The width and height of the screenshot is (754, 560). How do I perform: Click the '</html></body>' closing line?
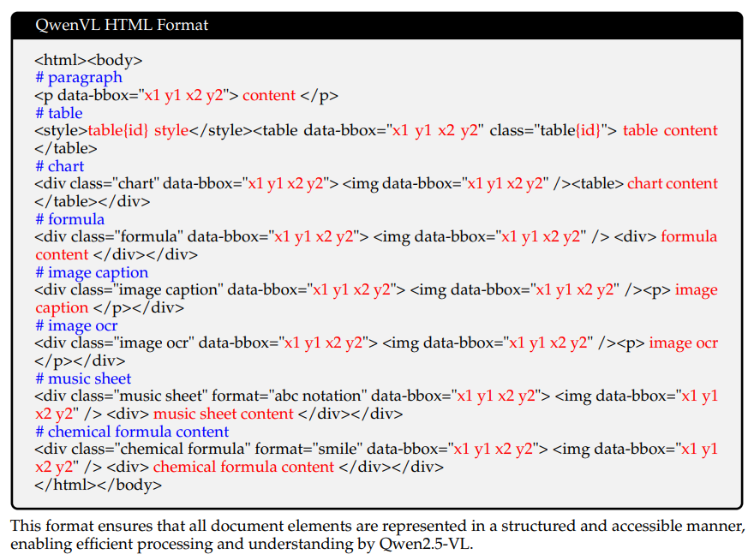click(x=98, y=485)
